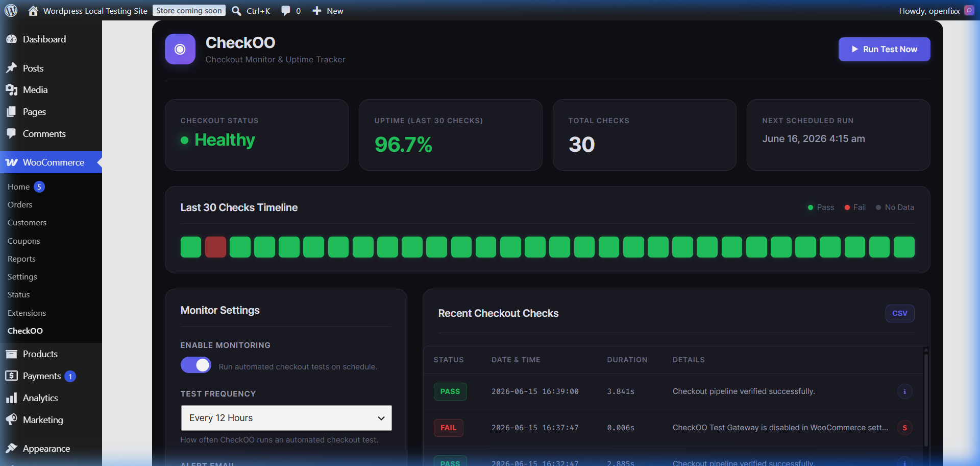
Task: Click the CheckOO purple logo icon
Action: [180, 49]
